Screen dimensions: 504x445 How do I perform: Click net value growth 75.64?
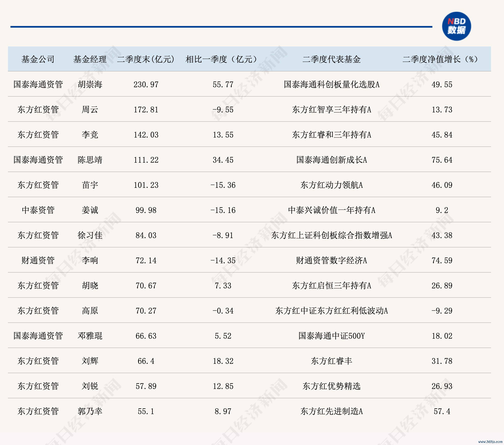tap(442, 160)
